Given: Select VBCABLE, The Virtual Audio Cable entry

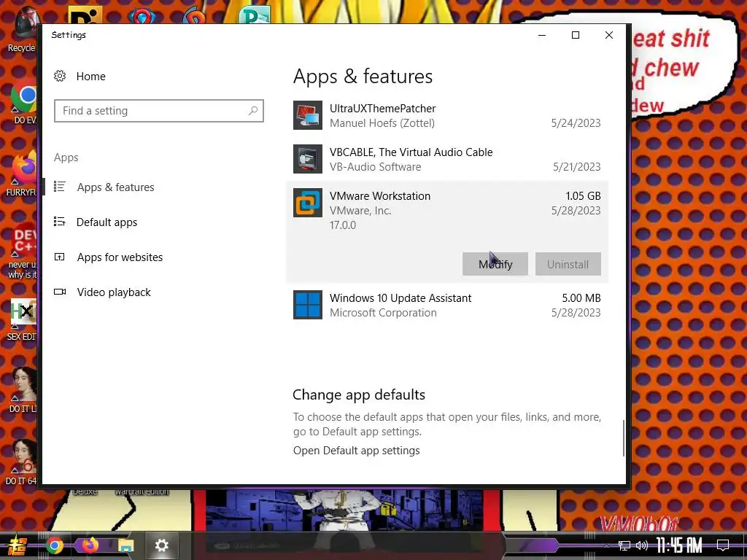Looking at the screenshot, I should click(x=411, y=152).
